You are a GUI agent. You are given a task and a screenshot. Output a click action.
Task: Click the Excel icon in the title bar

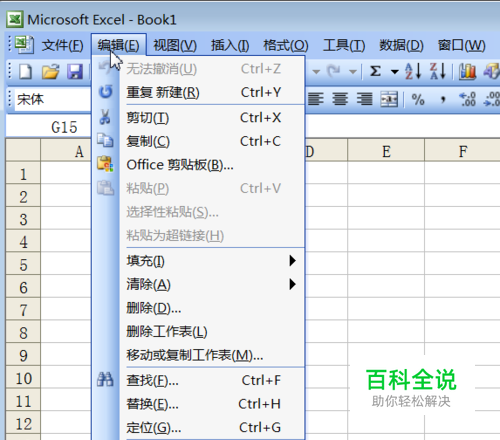pyautogui.click(x=15, y=19)
